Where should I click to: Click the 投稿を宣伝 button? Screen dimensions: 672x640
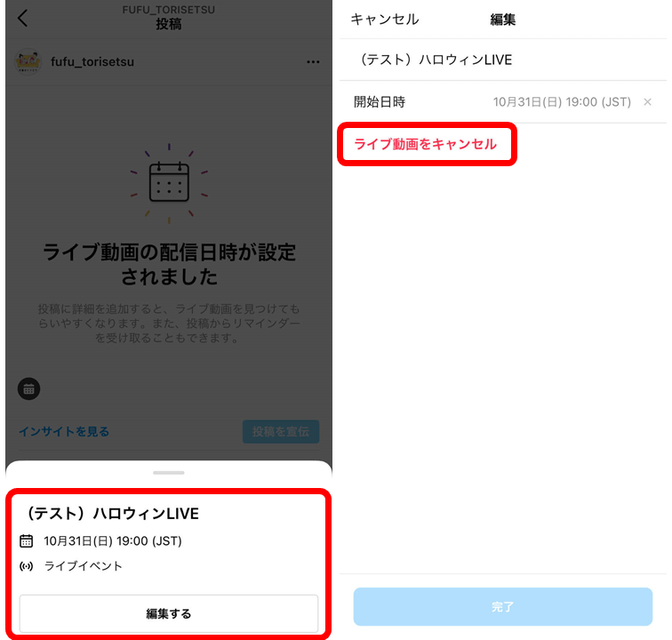pyautogui.click(x=281, y=431)
